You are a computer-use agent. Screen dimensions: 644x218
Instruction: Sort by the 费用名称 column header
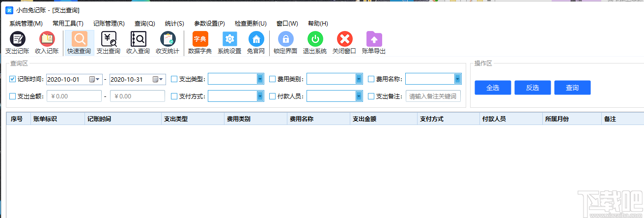click(x=318, y=119)
